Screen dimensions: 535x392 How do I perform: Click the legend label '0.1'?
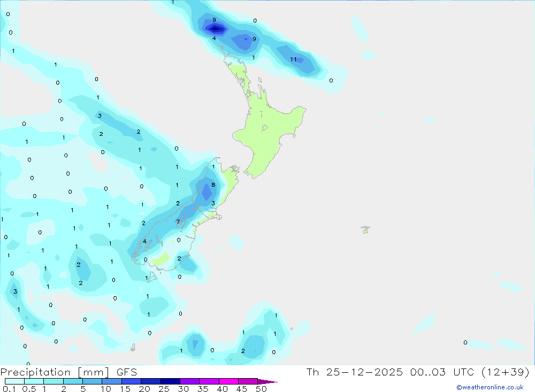[x=9, y=389]
